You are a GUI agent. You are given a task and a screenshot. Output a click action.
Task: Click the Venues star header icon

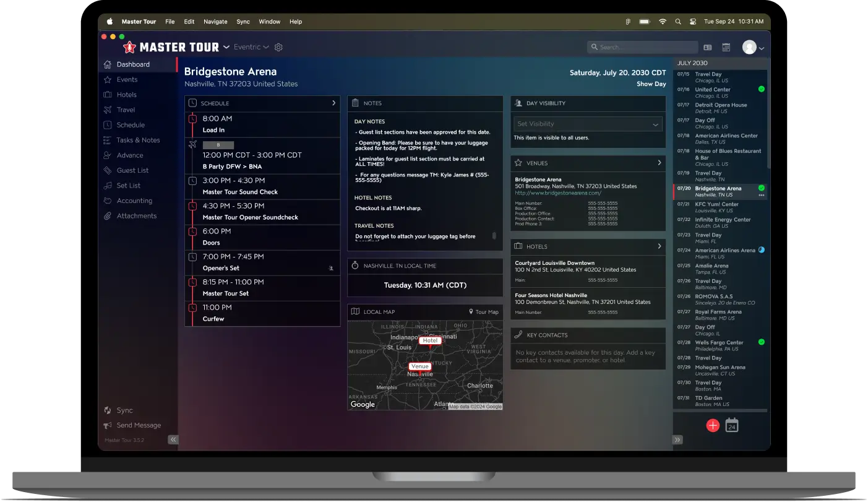(518, 163)
